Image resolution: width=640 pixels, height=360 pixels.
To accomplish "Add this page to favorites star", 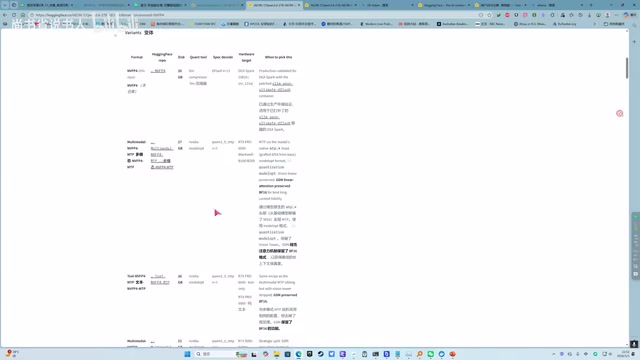I will [489, 15].
